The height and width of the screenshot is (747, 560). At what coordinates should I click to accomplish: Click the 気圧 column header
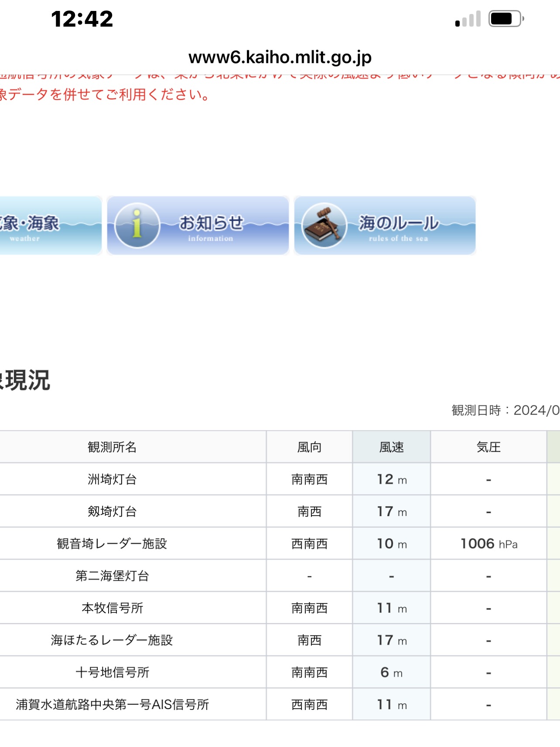pos(488,447)
